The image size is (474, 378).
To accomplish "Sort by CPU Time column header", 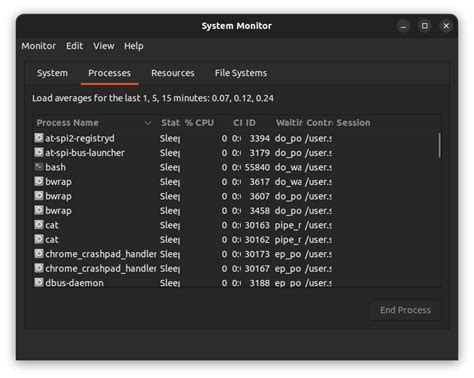I will 237,123.
